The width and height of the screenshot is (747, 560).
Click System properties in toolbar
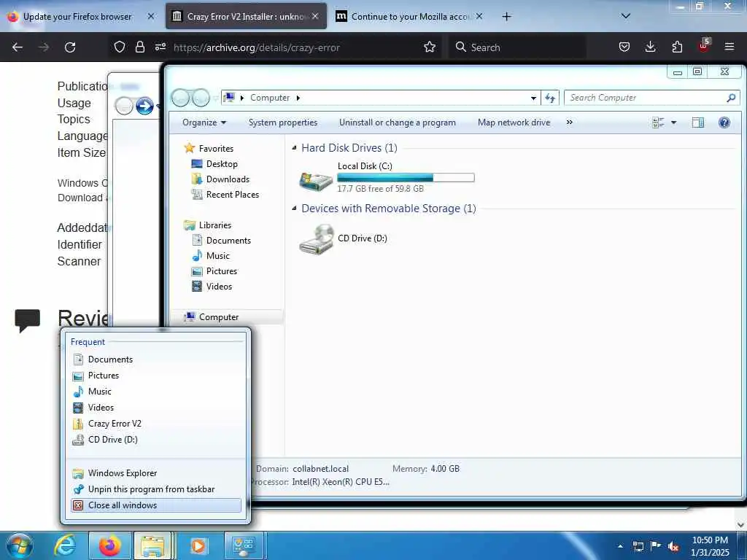click(x=283, y=122)
